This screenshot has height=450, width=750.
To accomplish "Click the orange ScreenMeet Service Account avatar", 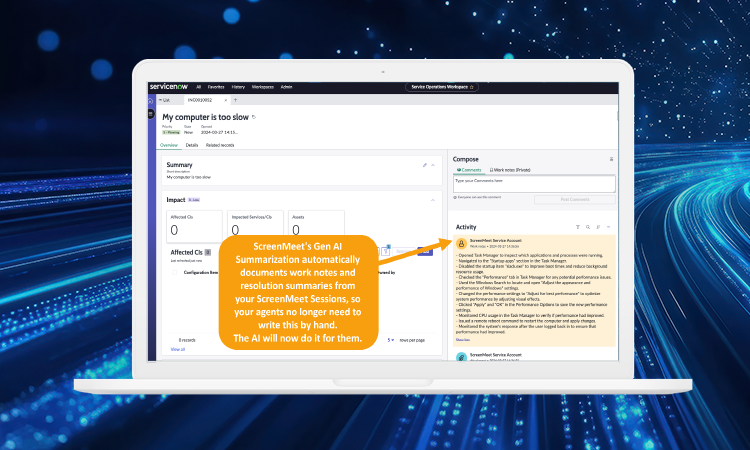I will point(461,243).
